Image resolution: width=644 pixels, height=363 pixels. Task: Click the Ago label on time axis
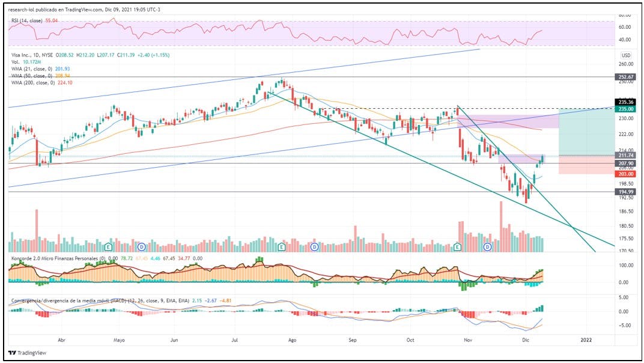click(292, 340)
